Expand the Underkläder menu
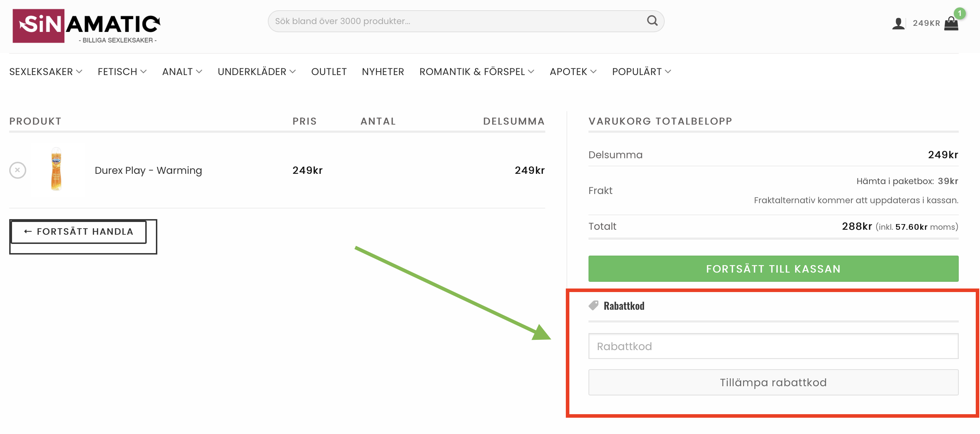Image resolution: width=980 pixels, height=434 pixels. coord(257,72)
